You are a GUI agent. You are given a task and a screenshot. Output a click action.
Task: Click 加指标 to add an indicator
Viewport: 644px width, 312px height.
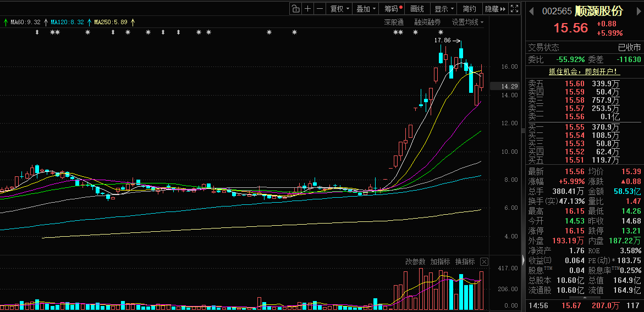point(440,261)
